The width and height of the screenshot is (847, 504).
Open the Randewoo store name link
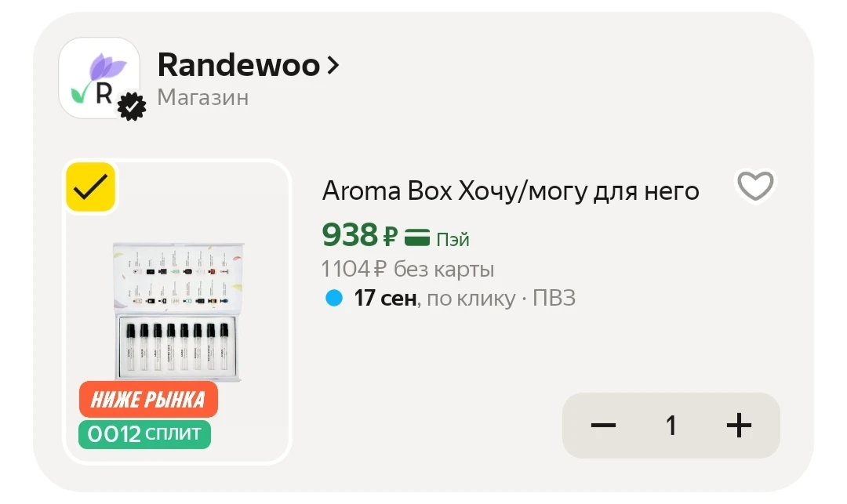point(238,65)
